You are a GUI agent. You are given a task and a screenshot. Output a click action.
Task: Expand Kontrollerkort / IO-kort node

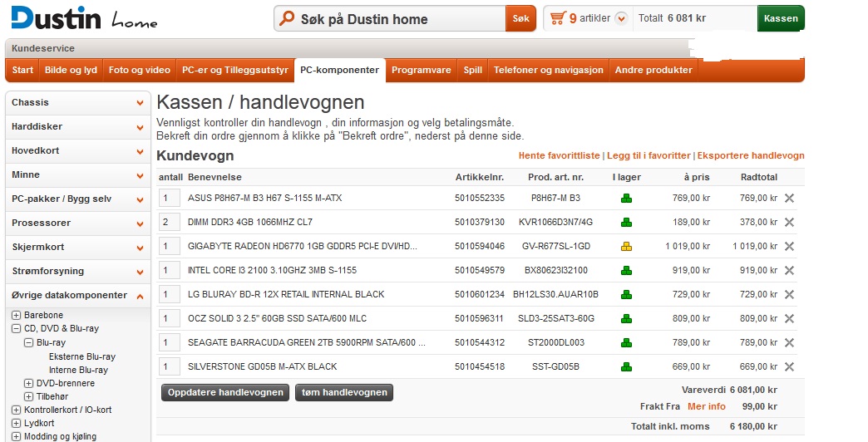point(17,410)
